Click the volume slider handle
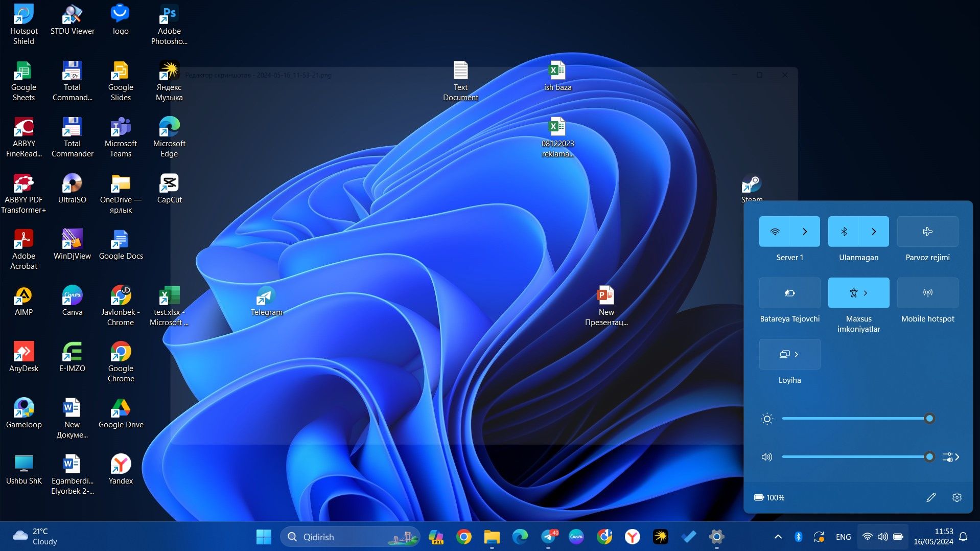 point(929,457)
